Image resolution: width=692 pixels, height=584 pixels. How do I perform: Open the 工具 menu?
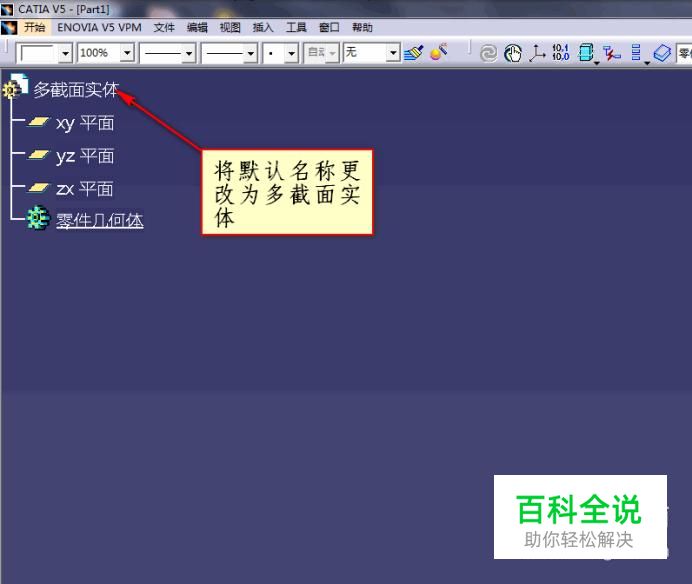coord(296,27)
